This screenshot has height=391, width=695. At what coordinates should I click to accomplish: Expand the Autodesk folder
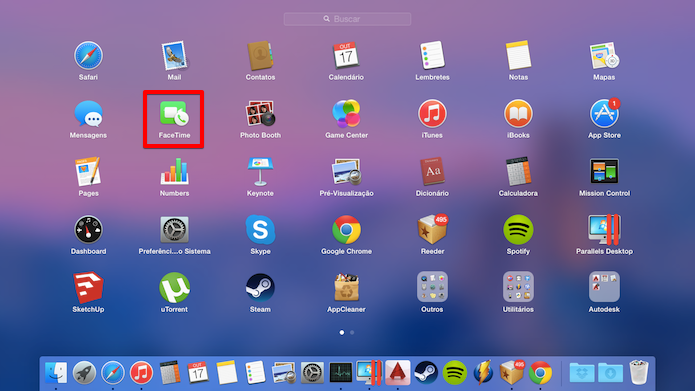pos(604,287)
